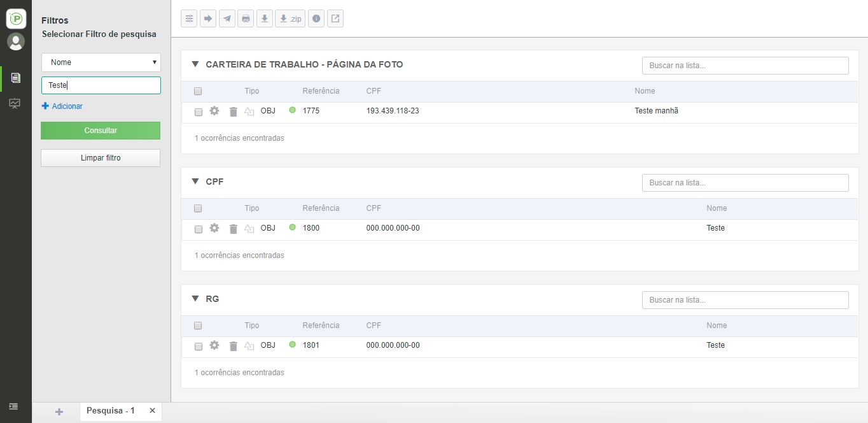Click the filter text field containing Teste
This screenshot has width=868, height=423.
click(101, 85)
